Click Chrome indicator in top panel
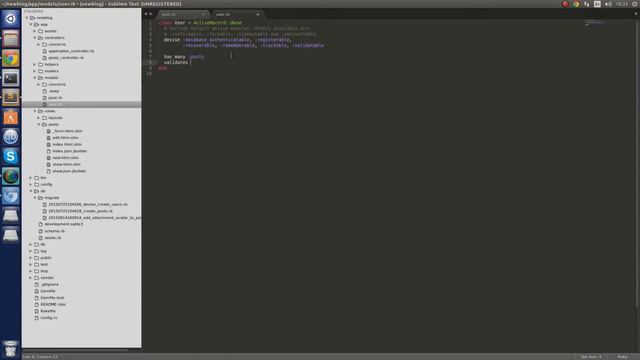640x360 pixels. (576, 4)
